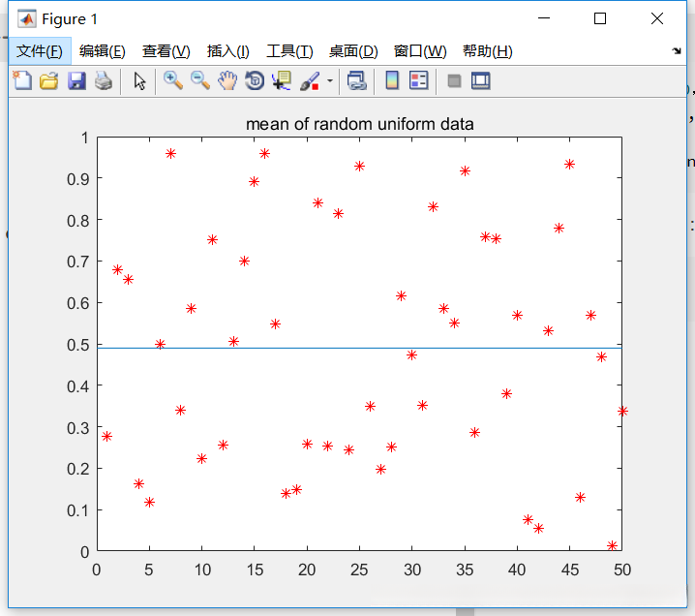Open the 帮助(H) menu
Viewport: 695px width, 616px height.
click(x=488, y=51)
